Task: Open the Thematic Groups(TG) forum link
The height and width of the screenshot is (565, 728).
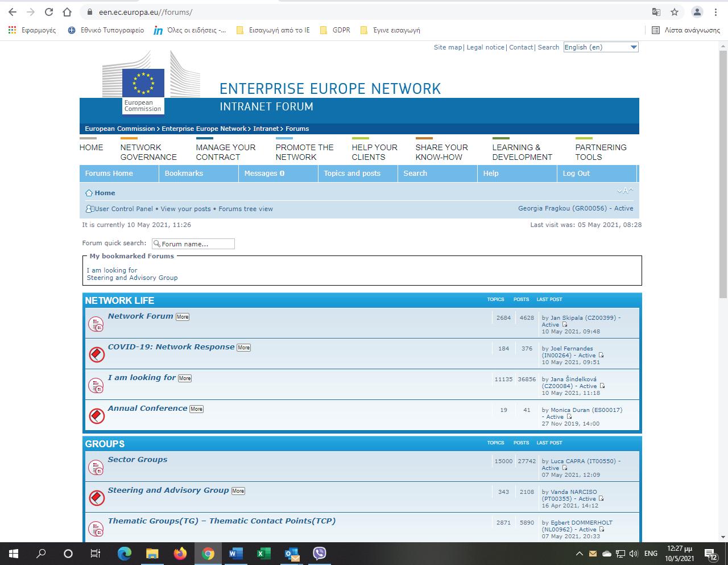Action: pyautogui.click(x=222, y=521)
